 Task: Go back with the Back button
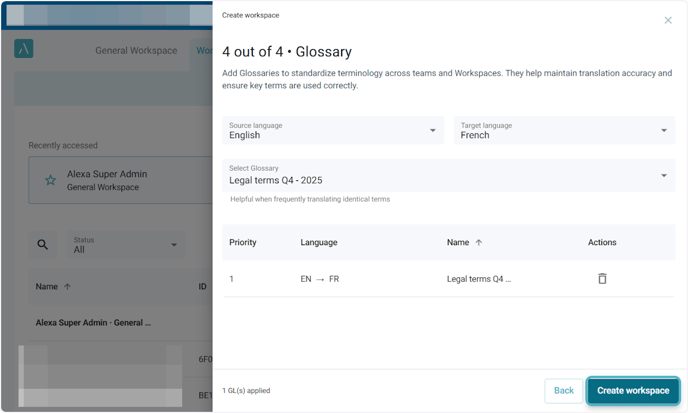pyautogui.click(x=564, y=391)
